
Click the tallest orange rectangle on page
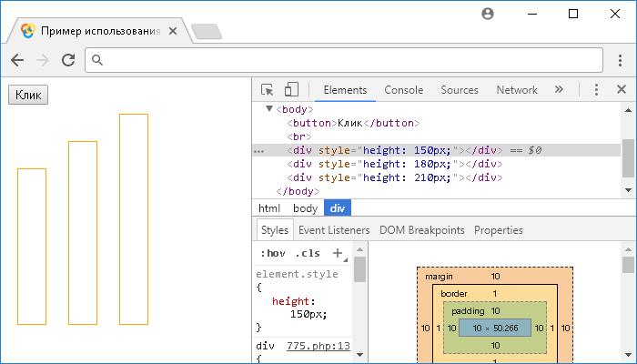click(134, 219)
